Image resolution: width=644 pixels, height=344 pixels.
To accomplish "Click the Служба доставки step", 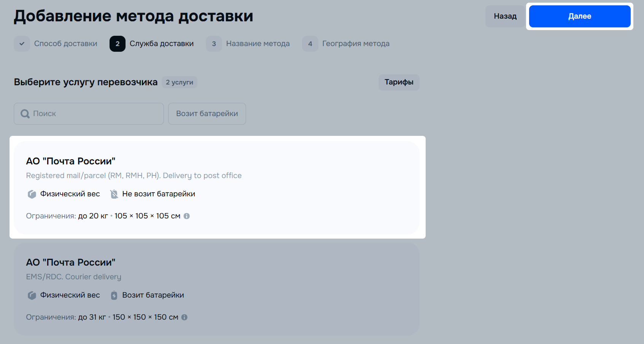I will 161,44.
